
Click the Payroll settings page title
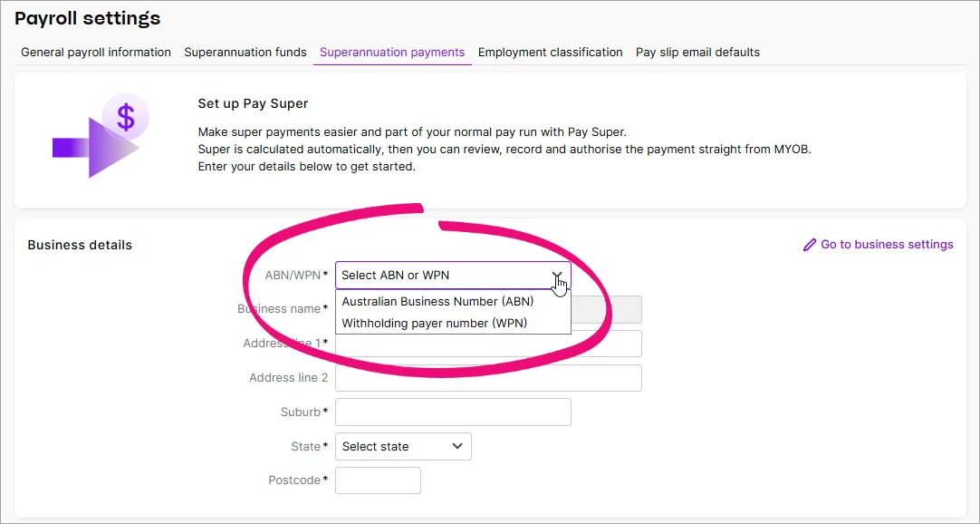pos(88,18)
